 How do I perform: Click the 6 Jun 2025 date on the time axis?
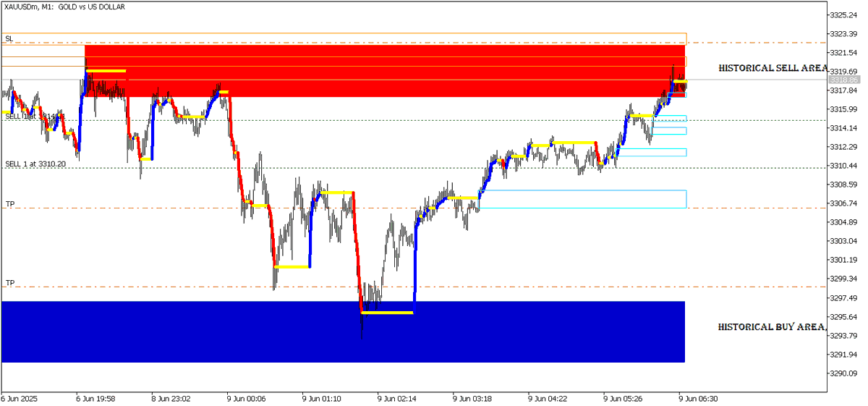click(x=18, y=398)
